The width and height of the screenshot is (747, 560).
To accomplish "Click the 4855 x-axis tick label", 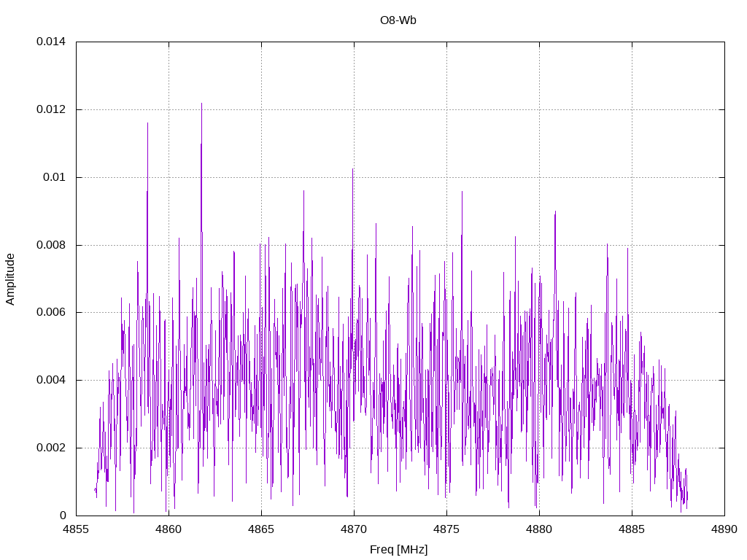I will tap(76, 529).
